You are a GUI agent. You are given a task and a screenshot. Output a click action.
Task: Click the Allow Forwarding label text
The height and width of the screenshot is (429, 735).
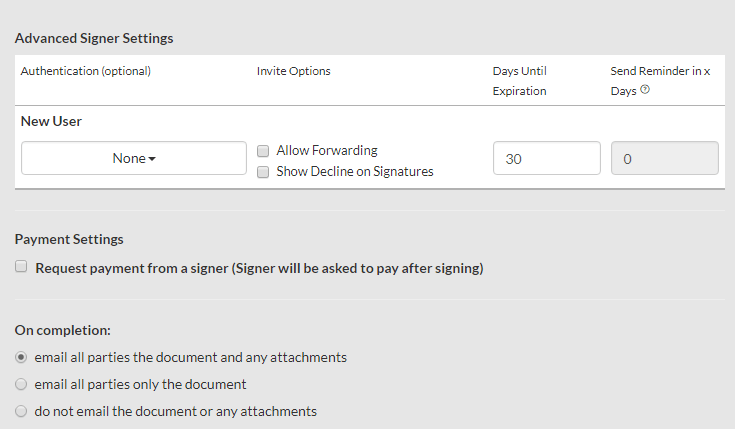tap(327, 151)
